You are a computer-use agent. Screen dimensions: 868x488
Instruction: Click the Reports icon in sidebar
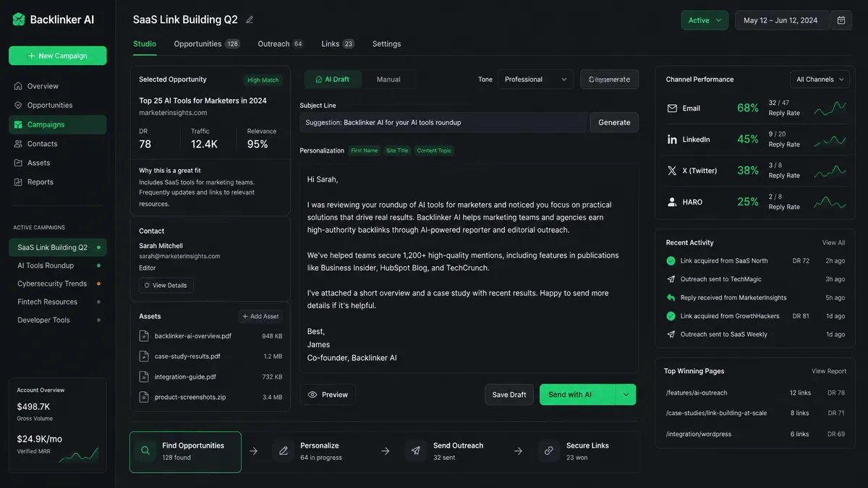18,182
